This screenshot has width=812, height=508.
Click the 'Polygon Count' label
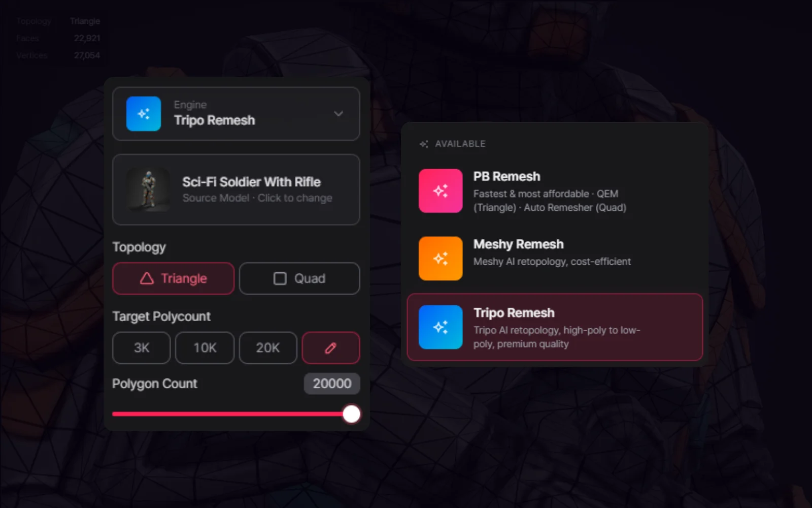pos(155,384)
